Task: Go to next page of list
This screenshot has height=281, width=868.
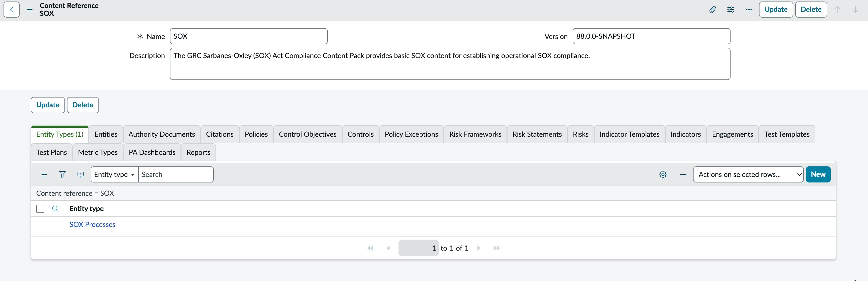Action: tap(479, 248)
